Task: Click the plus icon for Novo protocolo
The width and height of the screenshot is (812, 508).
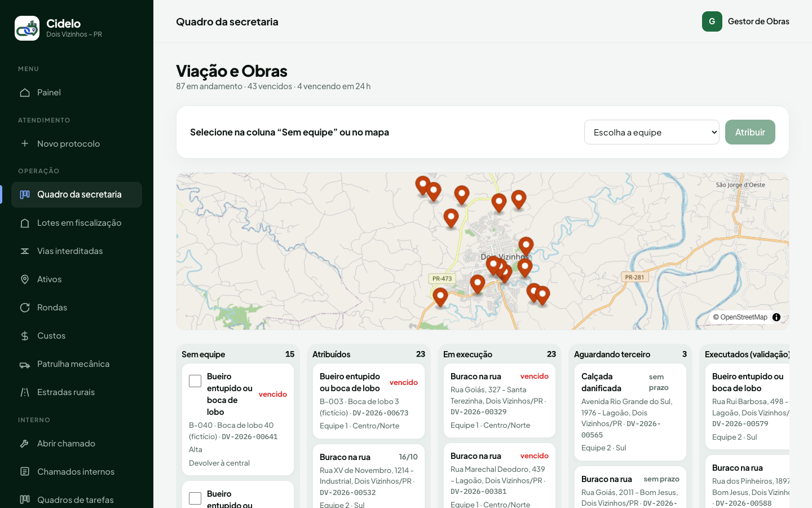Action: pos(25,143)
